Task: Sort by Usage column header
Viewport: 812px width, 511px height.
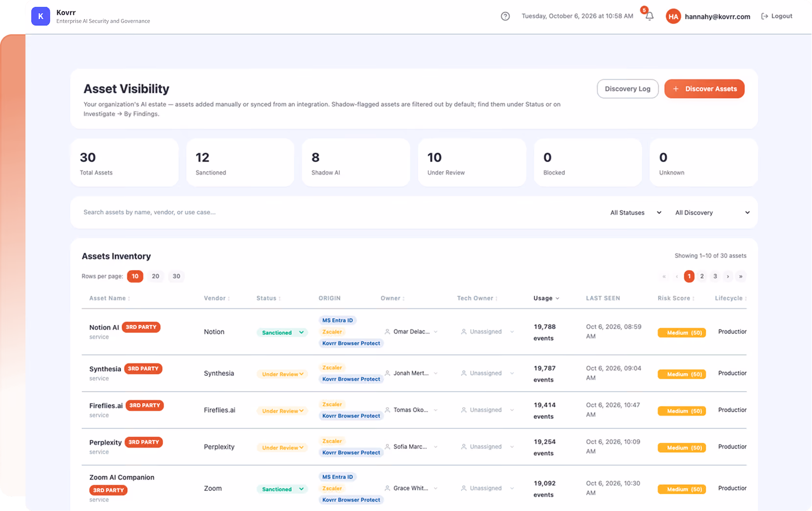Action: (x=546, y=298)
